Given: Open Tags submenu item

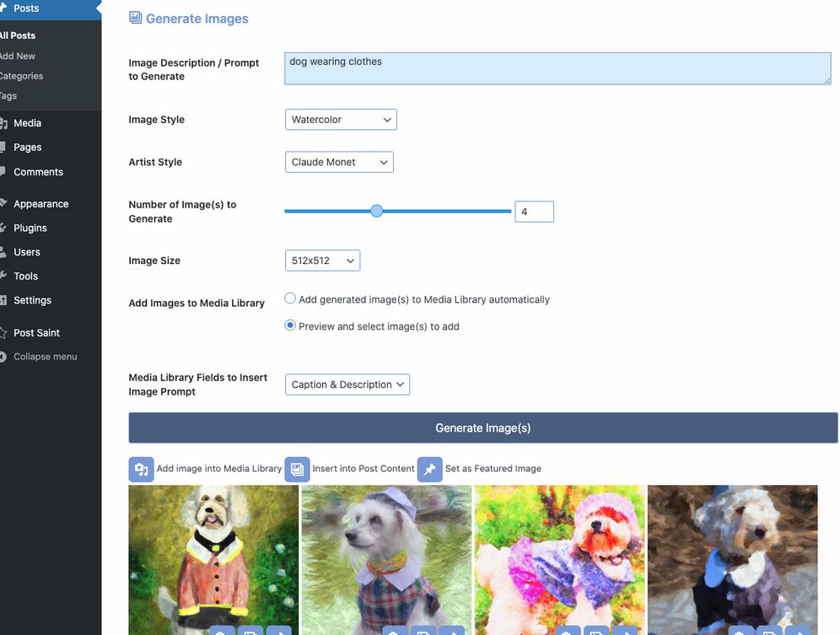Looking at the screenshot, I should [x=8, y=96].
